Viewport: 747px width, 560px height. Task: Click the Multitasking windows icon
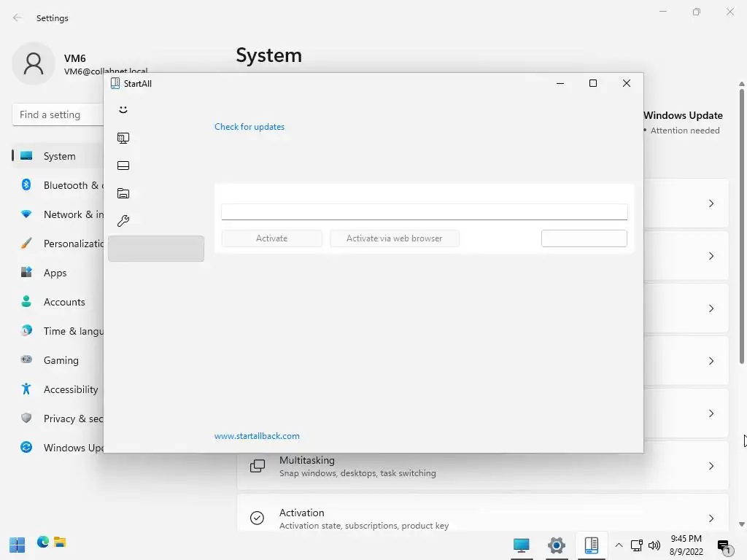point(258,466)
